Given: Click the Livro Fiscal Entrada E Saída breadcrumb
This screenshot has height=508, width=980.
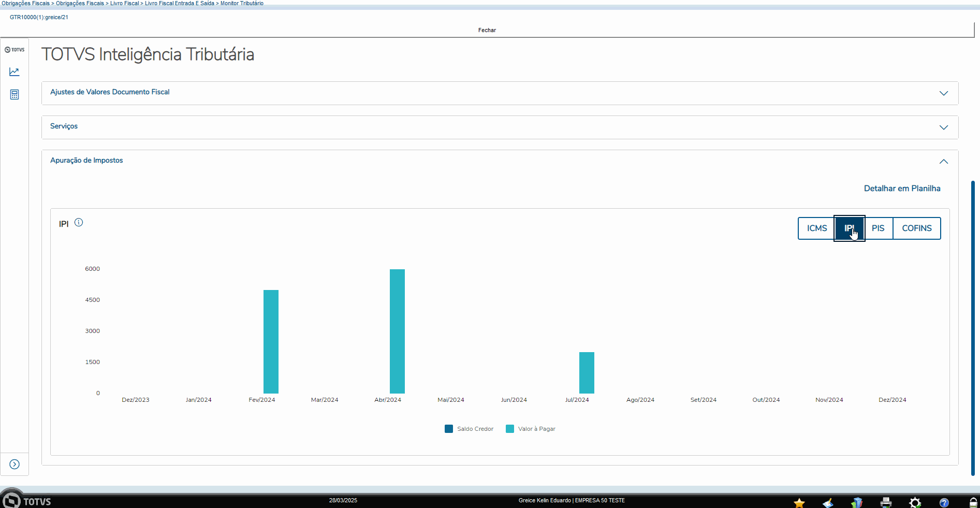Looking at the screenshot, I should pos(180,3).
